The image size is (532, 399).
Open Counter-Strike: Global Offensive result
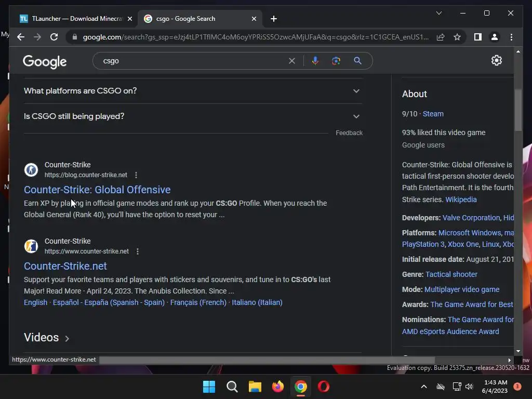(97, 190)
